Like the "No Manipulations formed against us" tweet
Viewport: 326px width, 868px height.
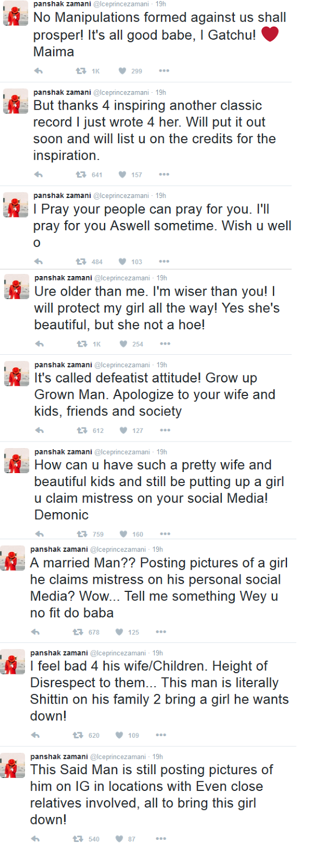click(x=123, y=71)
